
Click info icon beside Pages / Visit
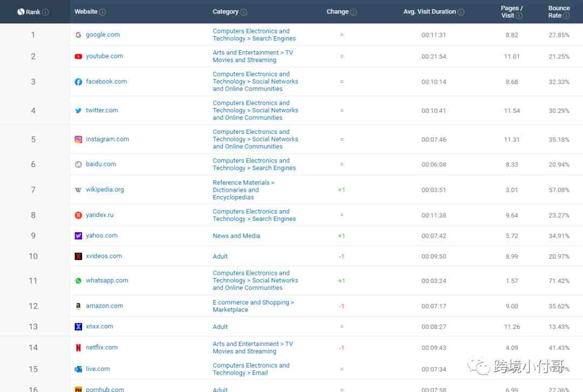pyautogui.click(x=519, y=16)
